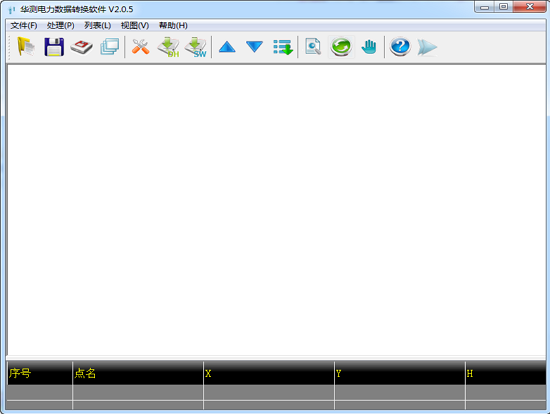The height and width of the screenshot is (414, 550).
Task: Click the stacked windows copy icon
Action: point(110,47)
